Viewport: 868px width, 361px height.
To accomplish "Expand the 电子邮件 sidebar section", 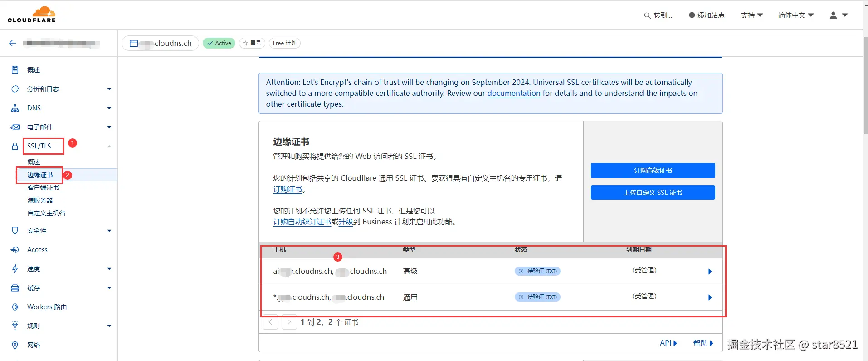I will tap(109, 127).
